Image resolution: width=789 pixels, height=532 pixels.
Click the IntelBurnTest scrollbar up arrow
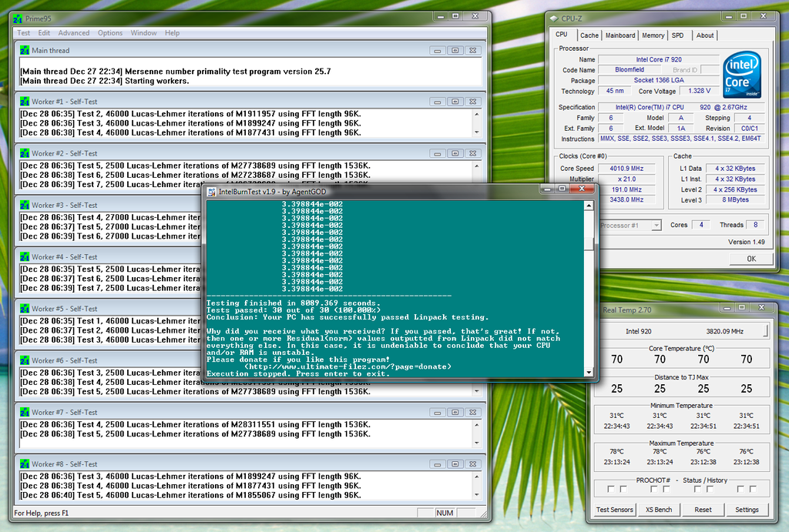point(588,206)
